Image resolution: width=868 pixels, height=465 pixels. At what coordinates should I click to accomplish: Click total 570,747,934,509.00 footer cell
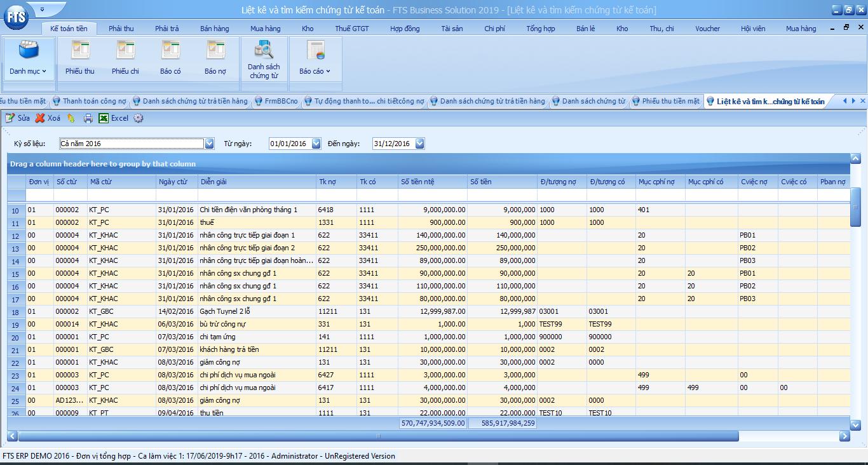tap(433, 423)
